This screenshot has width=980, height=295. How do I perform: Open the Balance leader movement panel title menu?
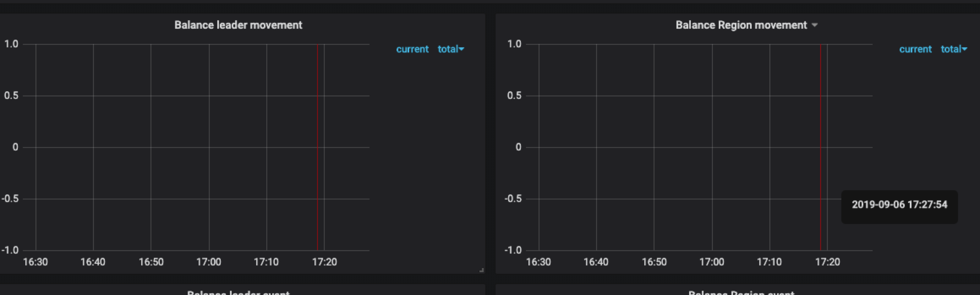click(238, 25)
